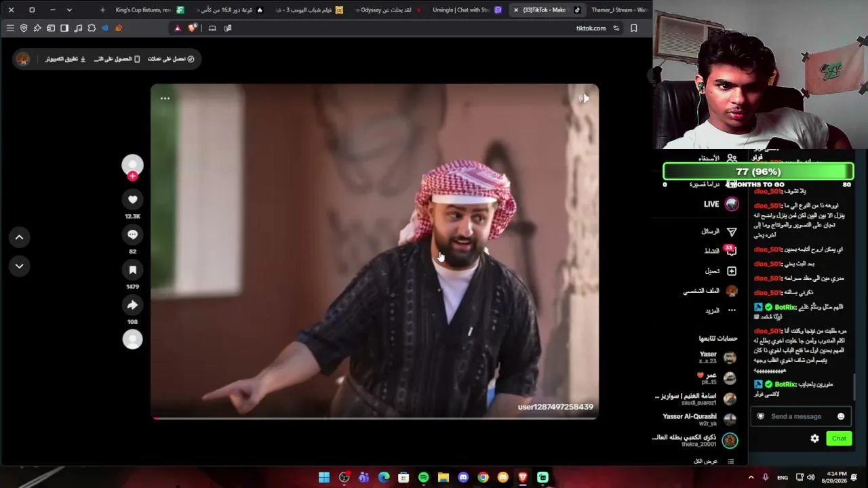The width and height of the screenshot is (868, 488).
Task: Click the tiktok.com address field
Action: tap(591, 28)
